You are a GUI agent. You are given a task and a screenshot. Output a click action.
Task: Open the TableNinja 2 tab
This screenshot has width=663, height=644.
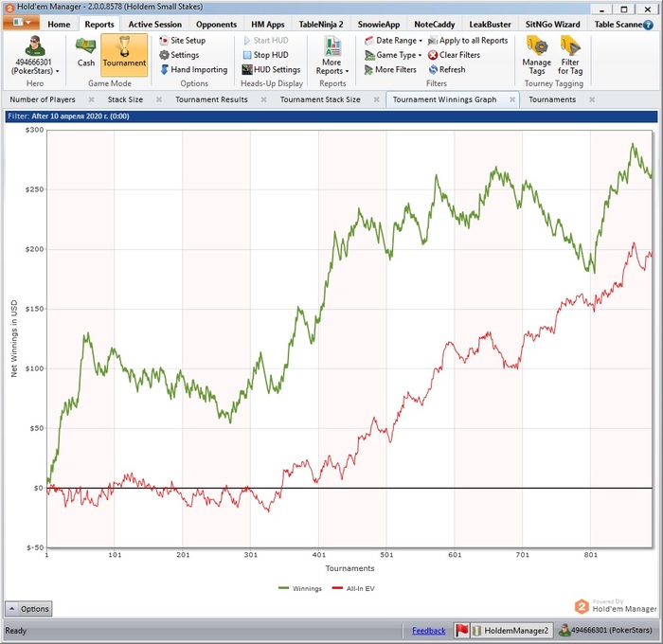coord(321,25)
